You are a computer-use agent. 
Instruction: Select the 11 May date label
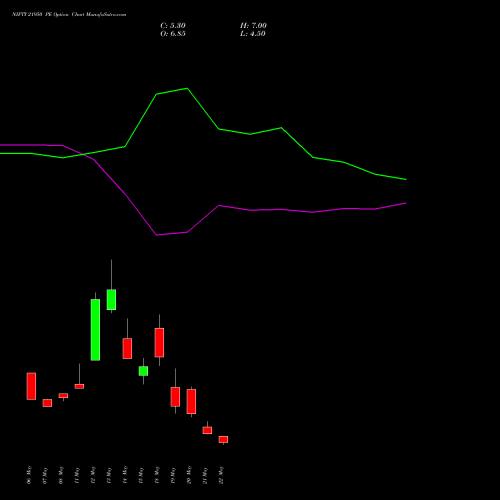coord(77,475)
